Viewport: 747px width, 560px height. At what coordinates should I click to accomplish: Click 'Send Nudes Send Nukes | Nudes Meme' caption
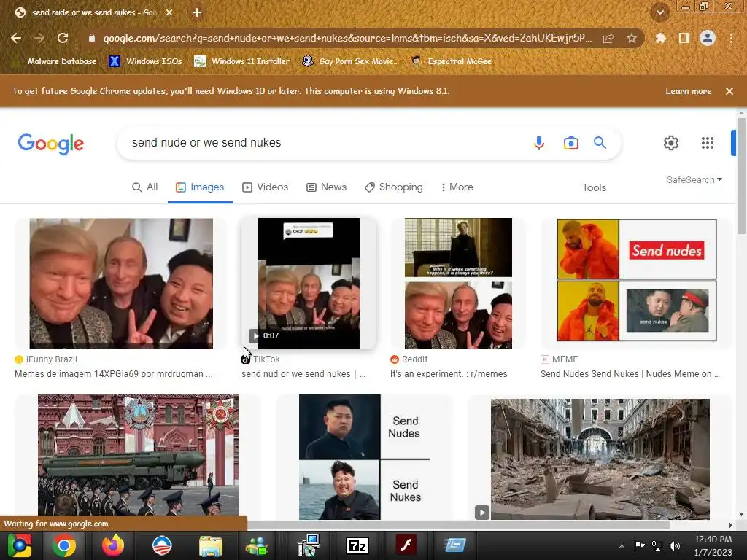630,374
